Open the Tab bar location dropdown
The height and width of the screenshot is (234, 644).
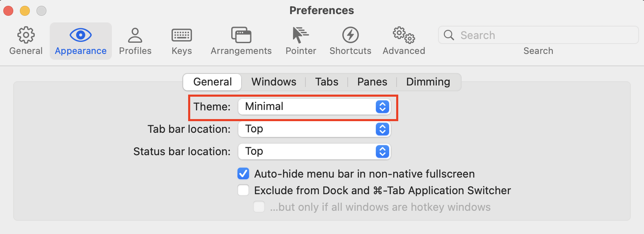(x=314, y=129)
